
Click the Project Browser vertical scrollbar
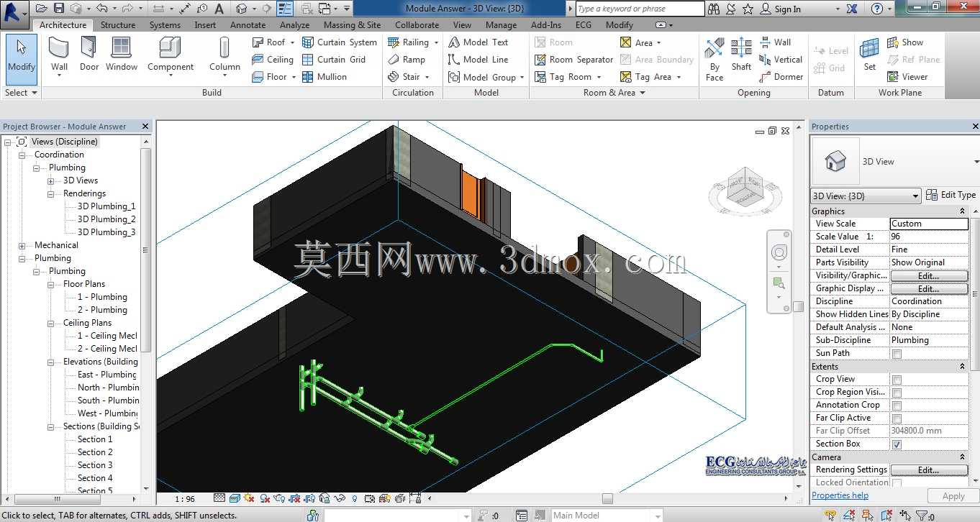pyautogui.click(x=146, y=252)
